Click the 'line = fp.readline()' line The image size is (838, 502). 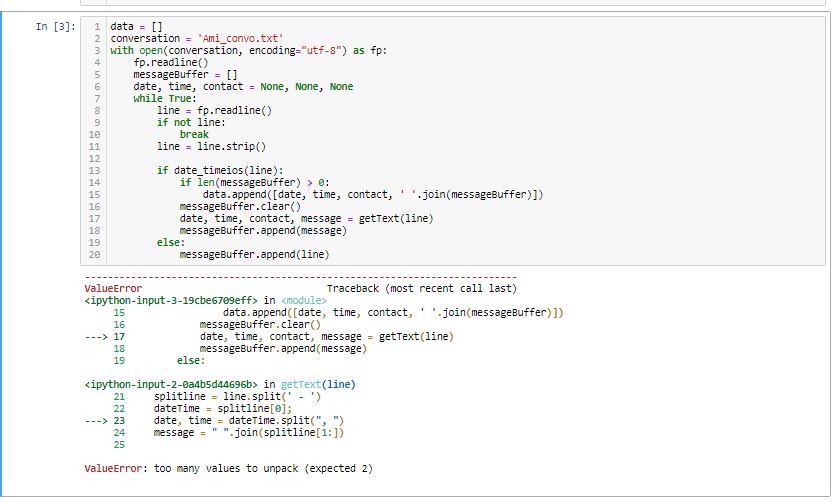[214, 111]
